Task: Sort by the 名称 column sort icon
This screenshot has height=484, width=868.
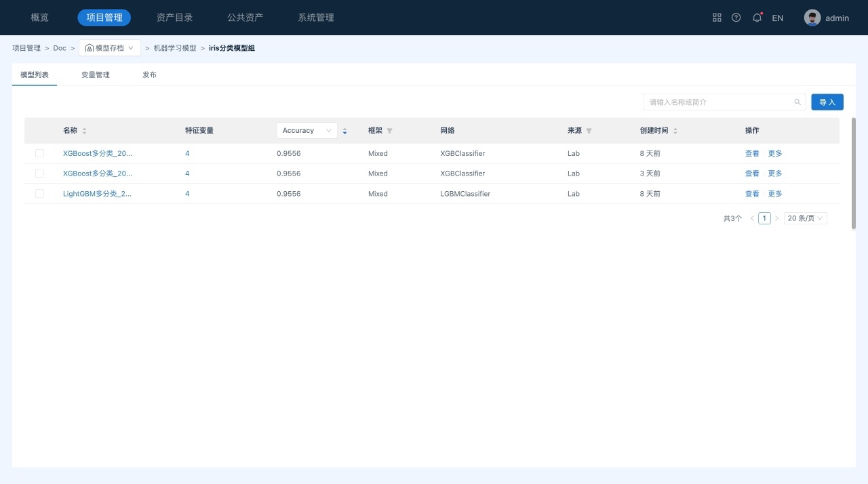Action: [x=85, y=131]
